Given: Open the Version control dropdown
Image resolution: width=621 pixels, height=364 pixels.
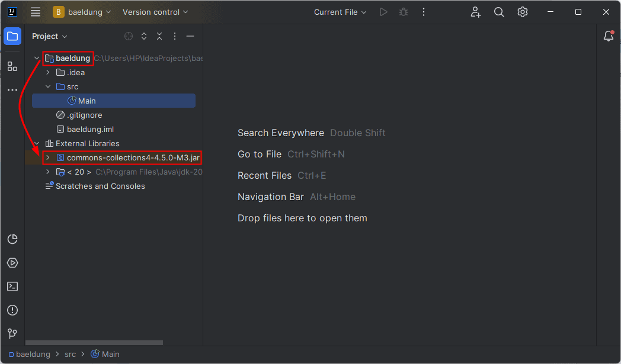Looking at the screenshot, I should (x=155, y=12).
